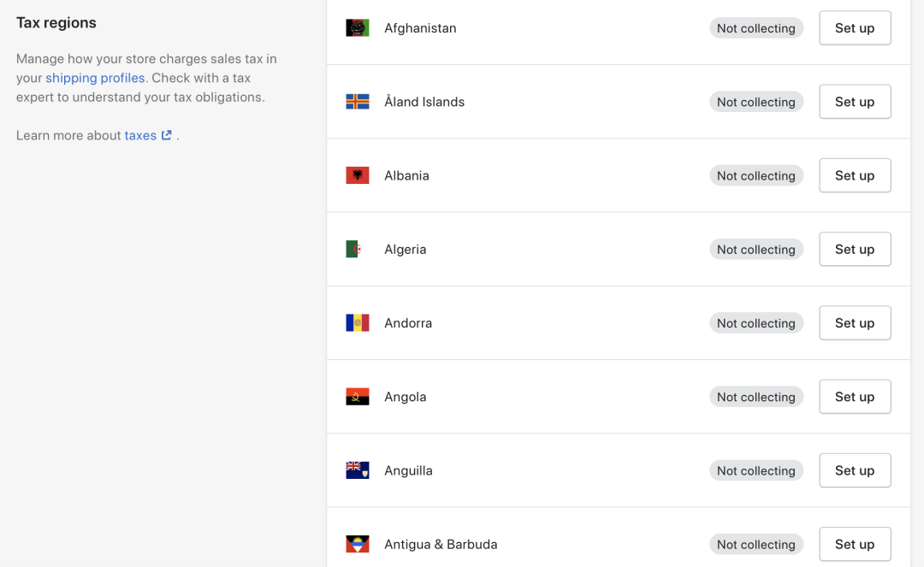Image resolution: width=924 pixels, height=567 pixels.
Task: Click Set up next to Albania
Action: [x=855, y=175]
